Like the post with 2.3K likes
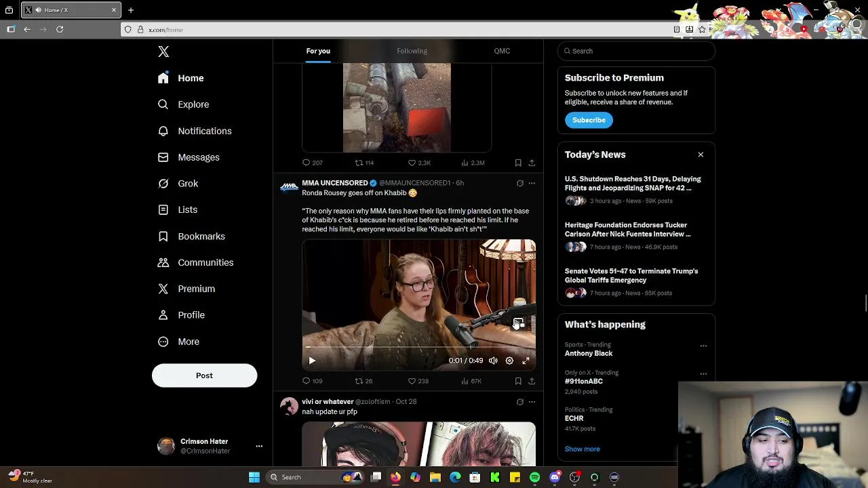Viewport: 868px width, 488px height. (419, 163)
